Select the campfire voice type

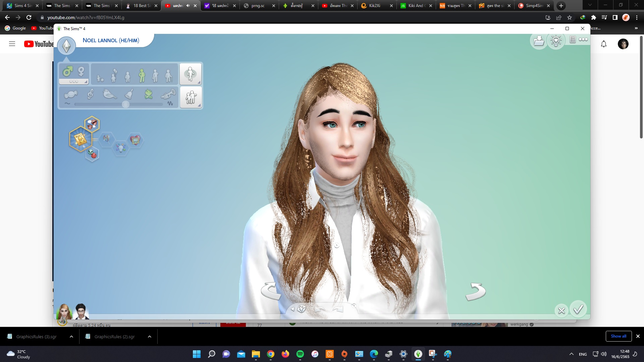click(x=149, y=94)
